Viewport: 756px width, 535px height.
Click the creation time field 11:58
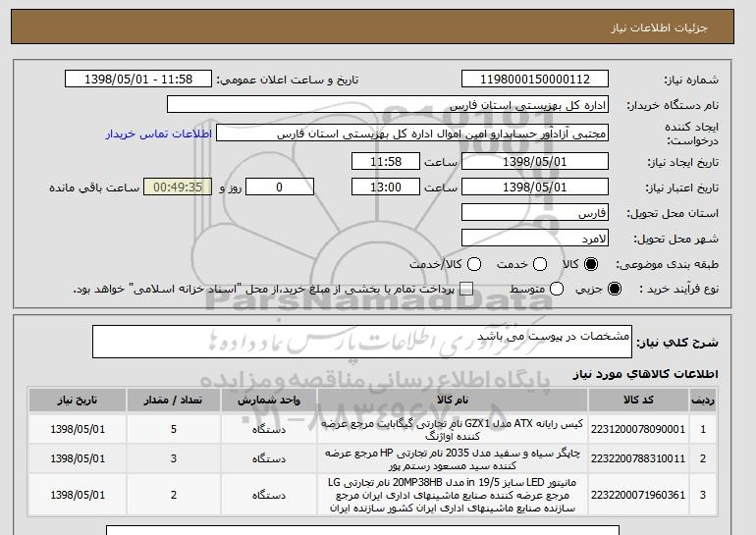[386, 161]
